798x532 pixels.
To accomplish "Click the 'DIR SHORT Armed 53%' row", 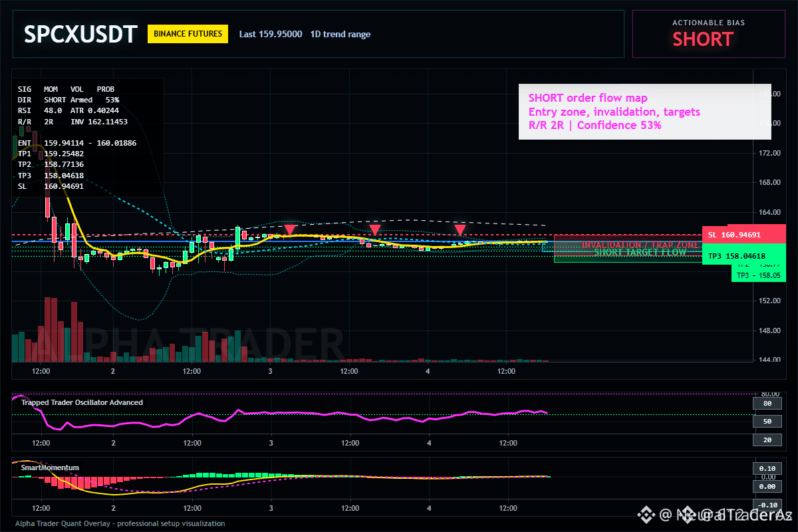I will pyautogui.click(x=68, y=99).
